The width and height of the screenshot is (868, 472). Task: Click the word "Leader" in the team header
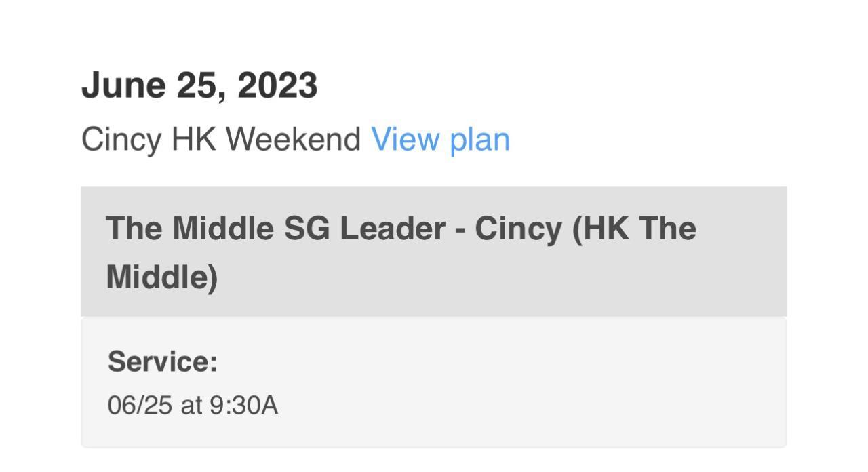(392, 229)
